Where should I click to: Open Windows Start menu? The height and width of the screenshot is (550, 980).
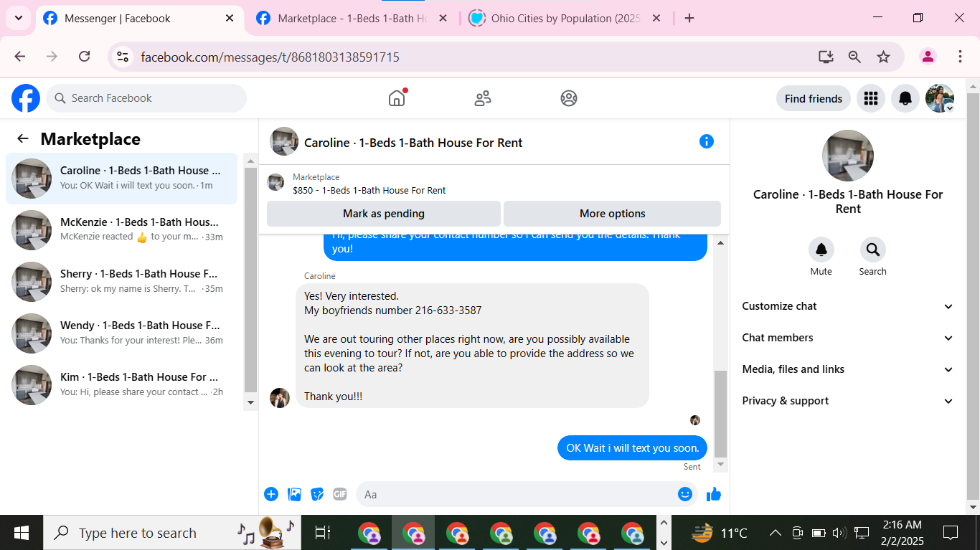pos(22,533)
